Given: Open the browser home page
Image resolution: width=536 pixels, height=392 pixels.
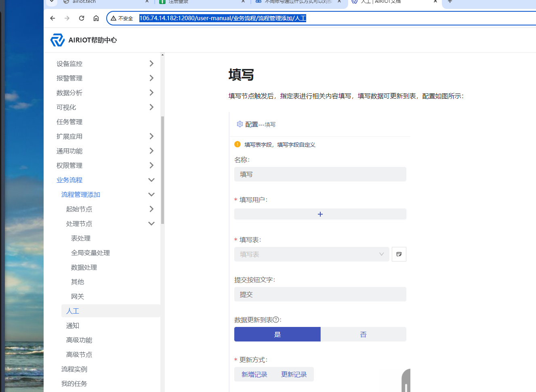Looking at the screenshot, I should pyautogui.click(x=96, y=18).
